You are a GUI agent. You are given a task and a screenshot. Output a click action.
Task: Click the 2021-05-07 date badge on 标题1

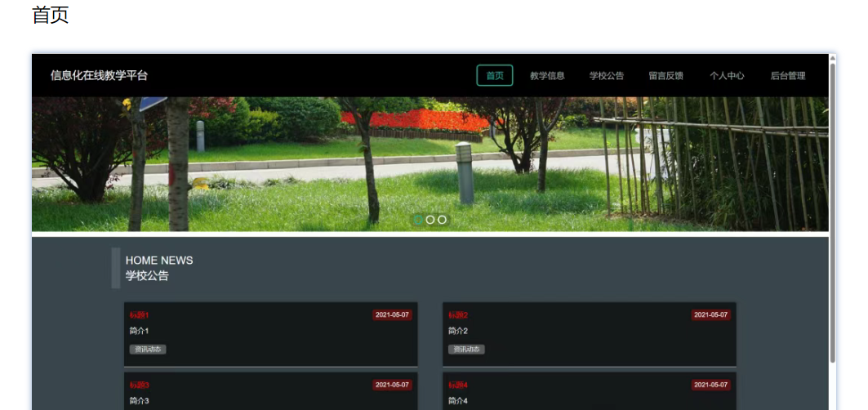coord(392,315)
